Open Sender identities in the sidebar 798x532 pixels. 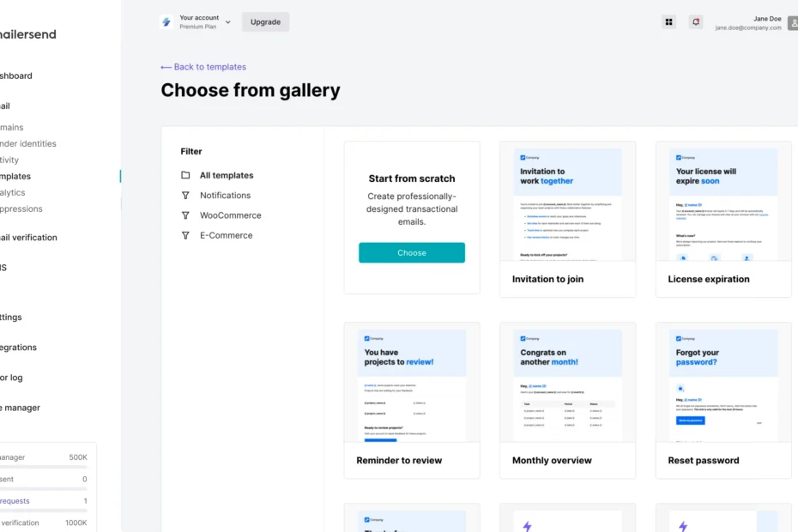(28, 143)
